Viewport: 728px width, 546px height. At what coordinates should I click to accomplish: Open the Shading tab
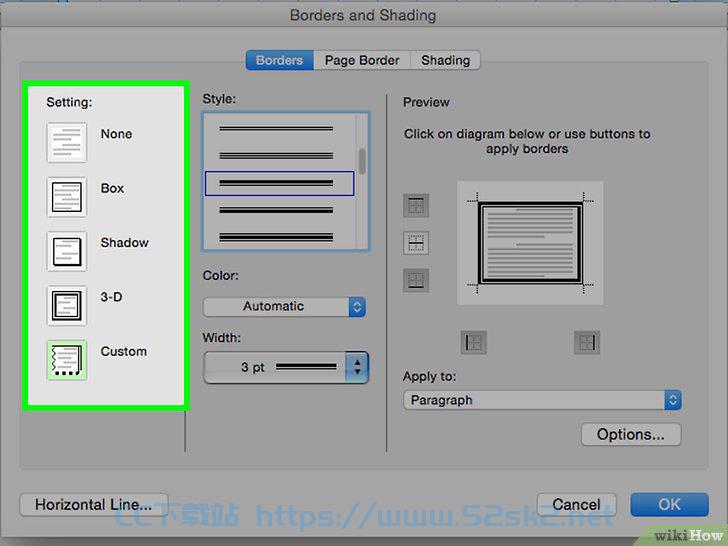[445, 60]
